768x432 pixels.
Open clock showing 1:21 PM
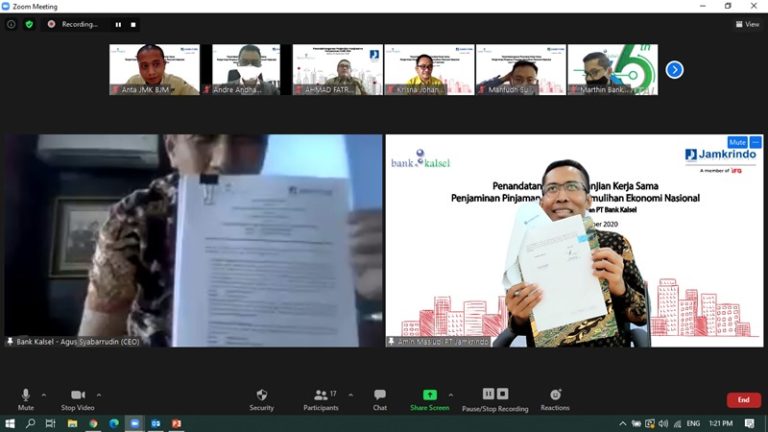(721, 424)
